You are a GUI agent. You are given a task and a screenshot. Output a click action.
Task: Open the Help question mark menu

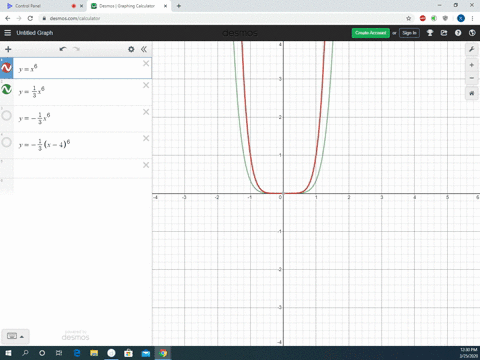pyautogui.click(x=458, y=33)
